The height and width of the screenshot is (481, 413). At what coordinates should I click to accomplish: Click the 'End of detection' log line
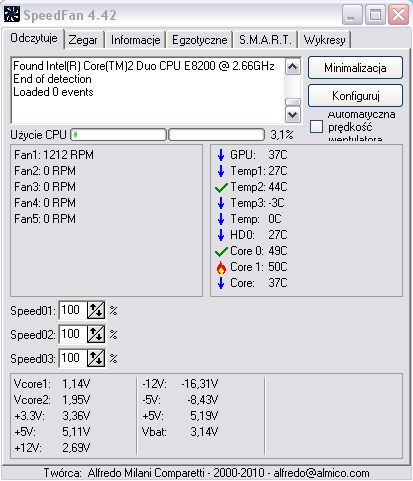[52, 79]
